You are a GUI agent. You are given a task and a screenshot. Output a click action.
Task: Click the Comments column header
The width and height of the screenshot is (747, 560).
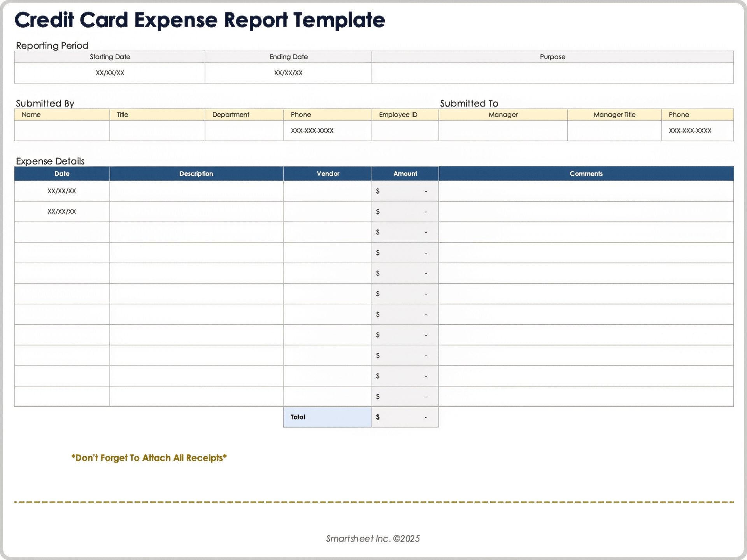[585, 173]
